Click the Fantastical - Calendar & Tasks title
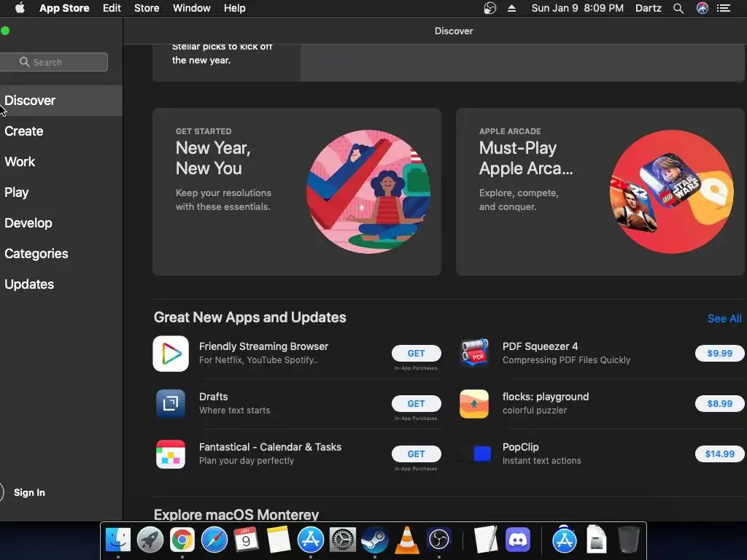This screenshot has width=747, height=560. [x=270, y=447]
